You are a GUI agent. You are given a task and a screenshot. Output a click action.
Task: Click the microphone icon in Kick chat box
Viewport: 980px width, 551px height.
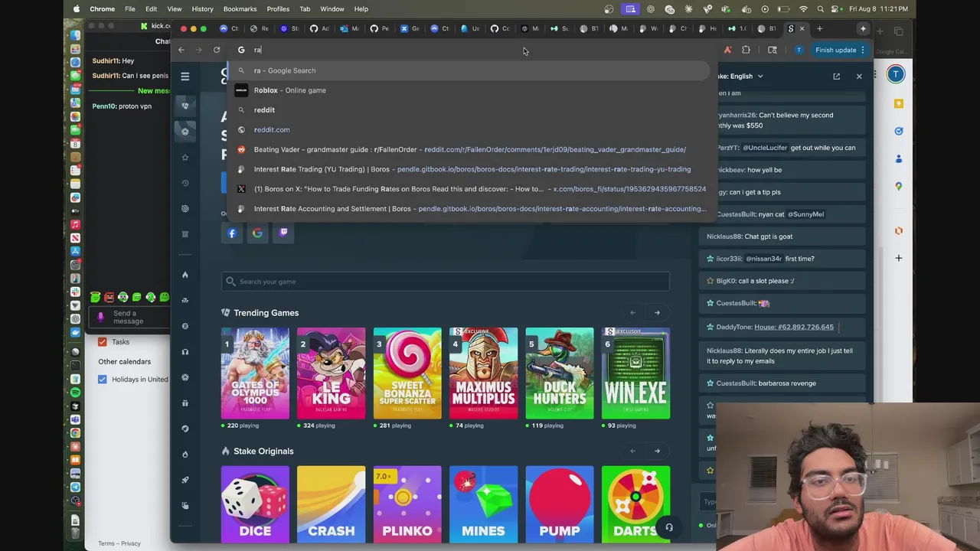pyautogui.click(x=100, y=317)
